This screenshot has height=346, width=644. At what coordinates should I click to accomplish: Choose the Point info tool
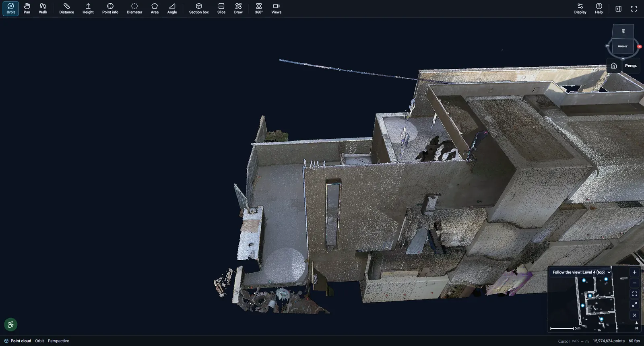point(110,8)
